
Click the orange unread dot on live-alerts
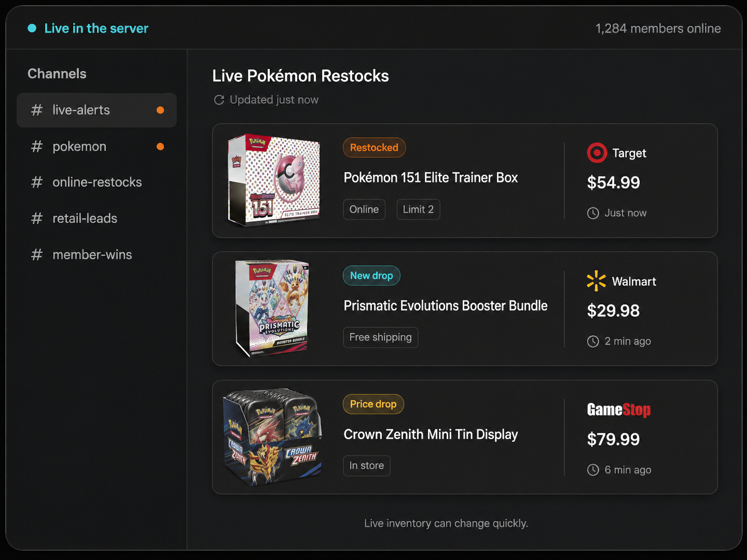160,110
